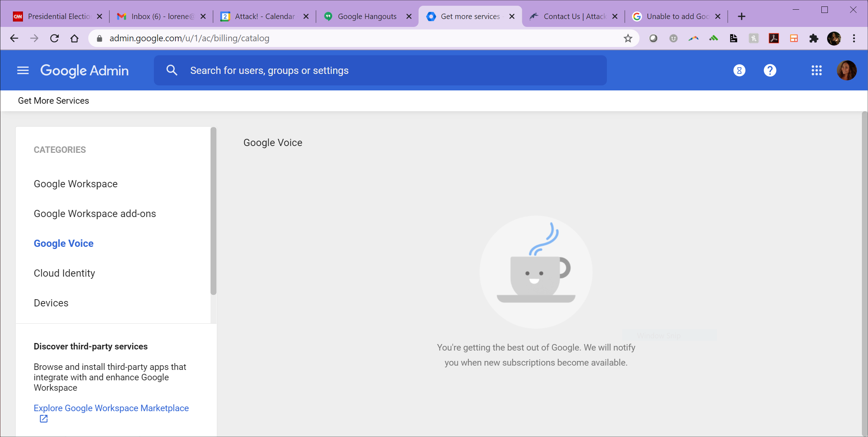Click the green arrow extension icon
The width and height of the screenshot is (868, 437).
click(x=713, y=38)
